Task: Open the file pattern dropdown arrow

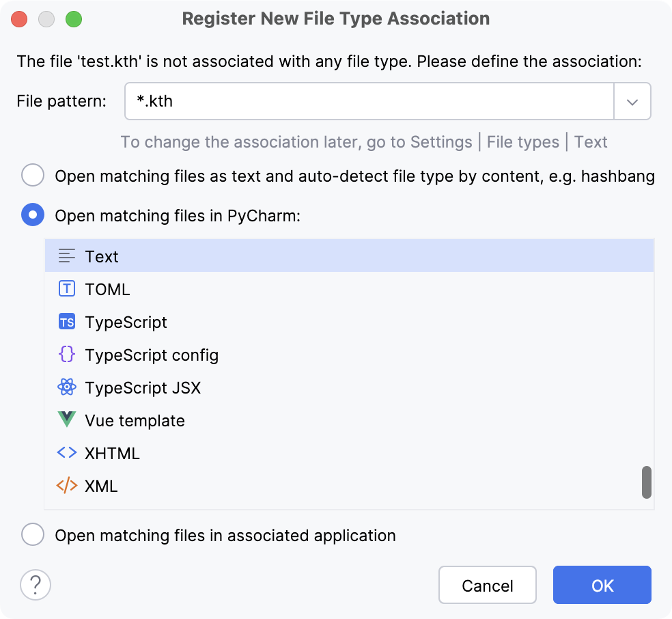Action: point(632,100)
